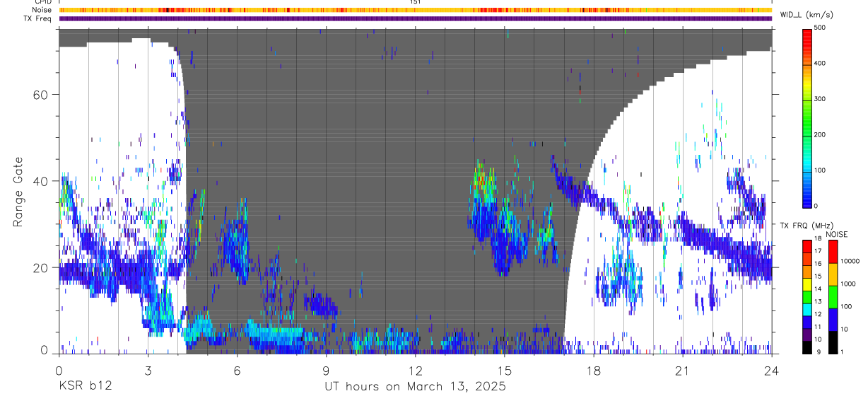Click the 12 label on TX FRQ scale
The image size is (868, 401).
[819, 315]
